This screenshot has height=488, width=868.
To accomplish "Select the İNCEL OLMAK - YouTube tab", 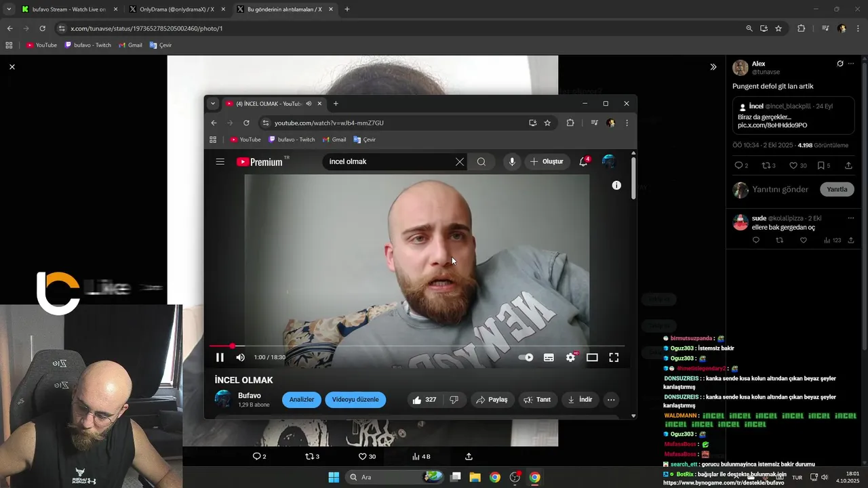I will [274, 104].
